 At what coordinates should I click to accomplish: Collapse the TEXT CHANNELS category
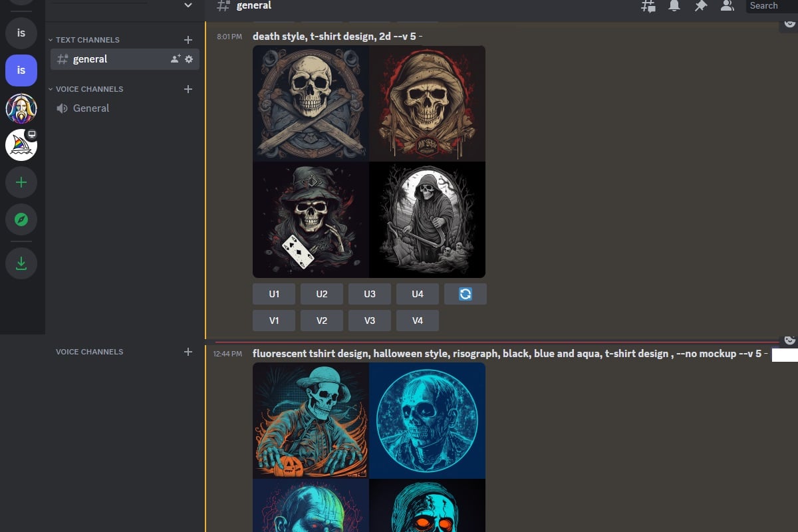click(x=86, y=40)
